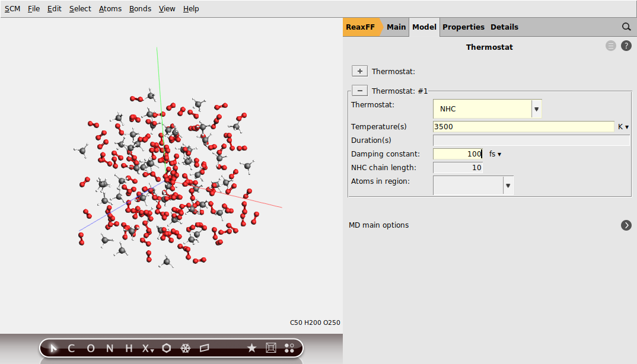The image size is (637, 364).
Task: Select the Hydrogen atom drawing tool
Action: click(x=128, y=348)
